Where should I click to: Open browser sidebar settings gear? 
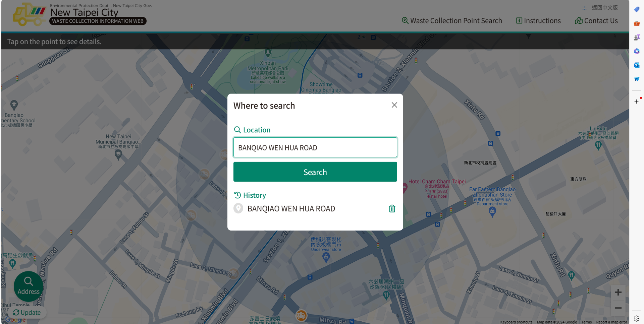pos(637,319)
